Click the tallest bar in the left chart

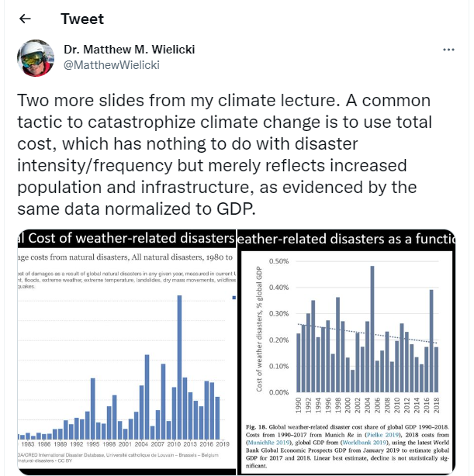pos(180,364)
